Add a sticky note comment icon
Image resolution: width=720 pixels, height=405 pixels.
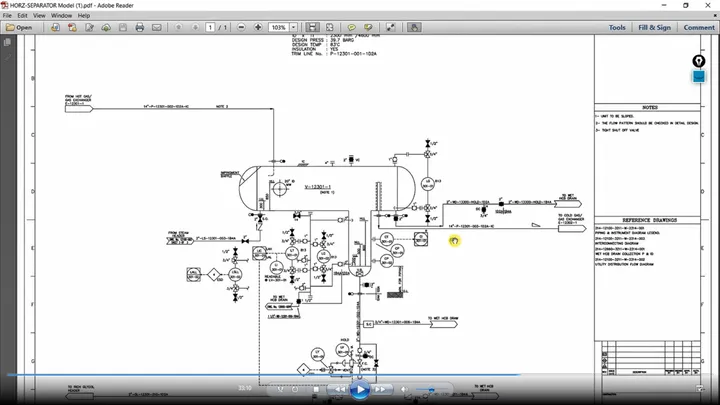(351, 28)
